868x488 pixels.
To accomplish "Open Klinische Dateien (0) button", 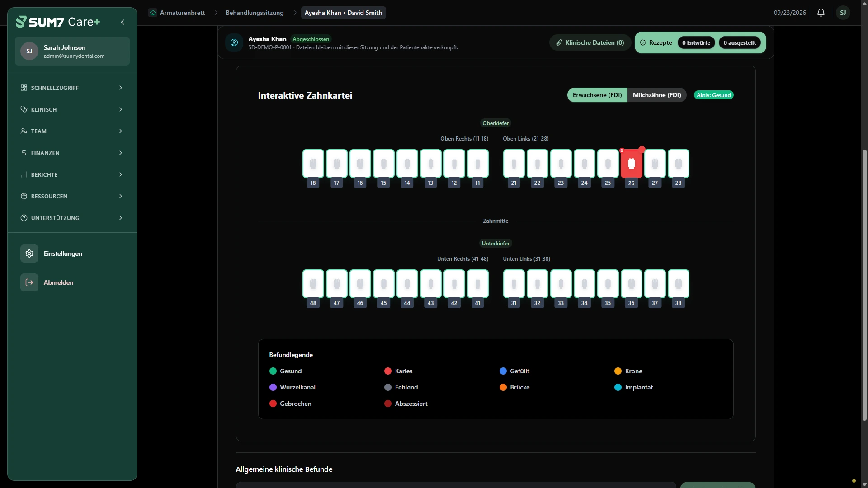I will (x=590, y=42).
